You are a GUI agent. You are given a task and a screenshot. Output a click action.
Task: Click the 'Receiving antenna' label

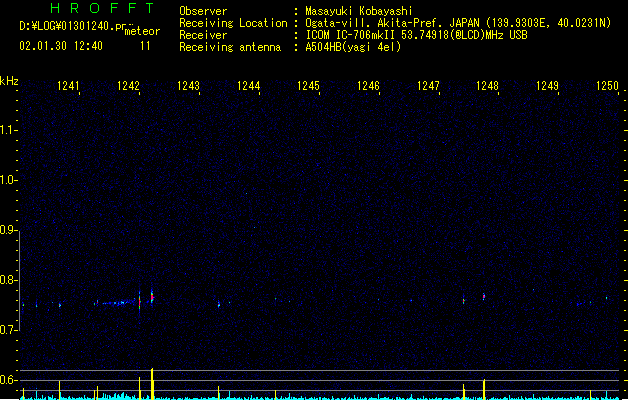click(x=230, y=47)
